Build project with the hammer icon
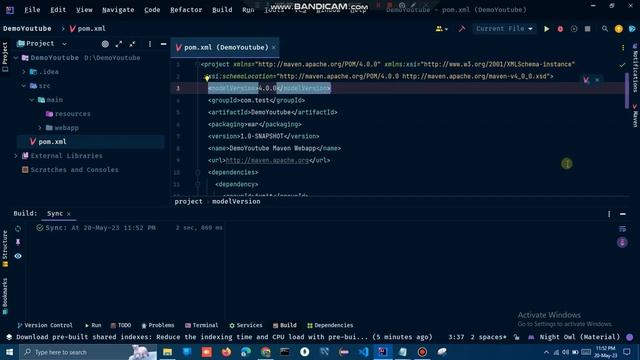The height and width of the screenshot is (360, 640). click(462, 29)
